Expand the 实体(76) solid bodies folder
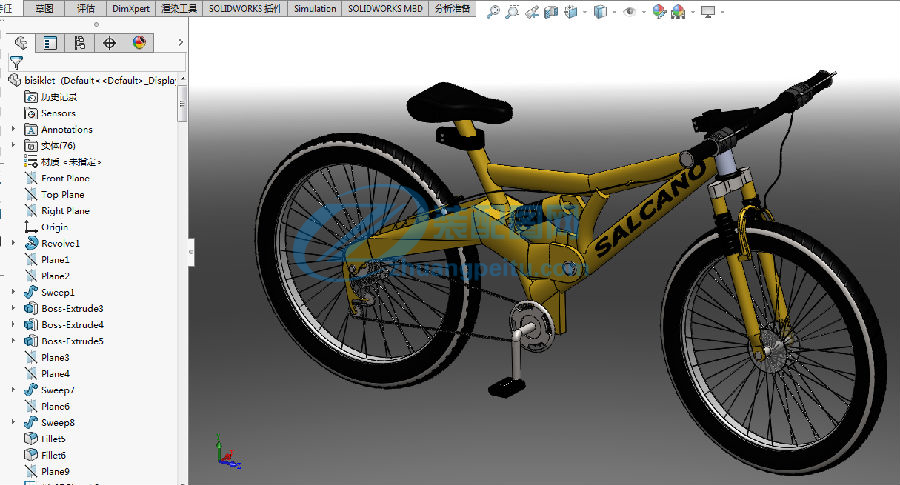The width and height of the screenshot is (900, 485). [13, 145]
